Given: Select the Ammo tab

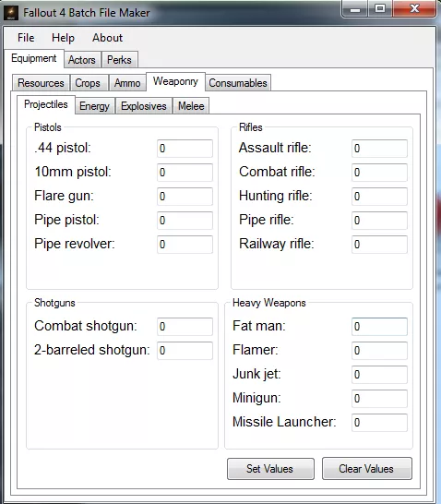Looking at the screenshot, I should click(x=127, y=83).
